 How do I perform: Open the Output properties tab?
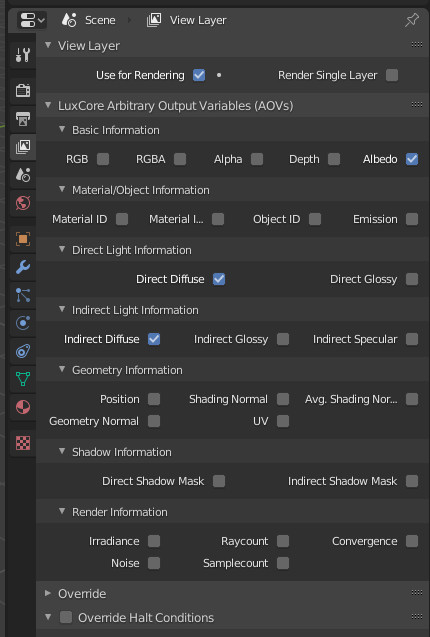(23, 119)
